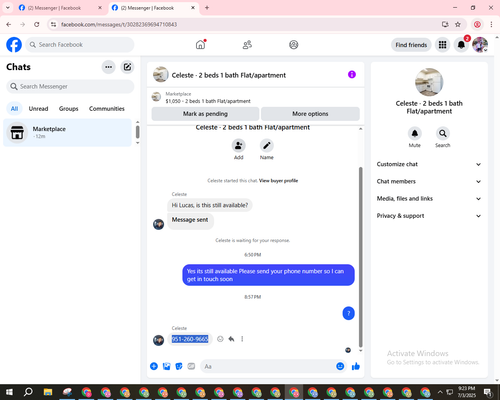
Task: Click the More options button
Action: [310, 114]
